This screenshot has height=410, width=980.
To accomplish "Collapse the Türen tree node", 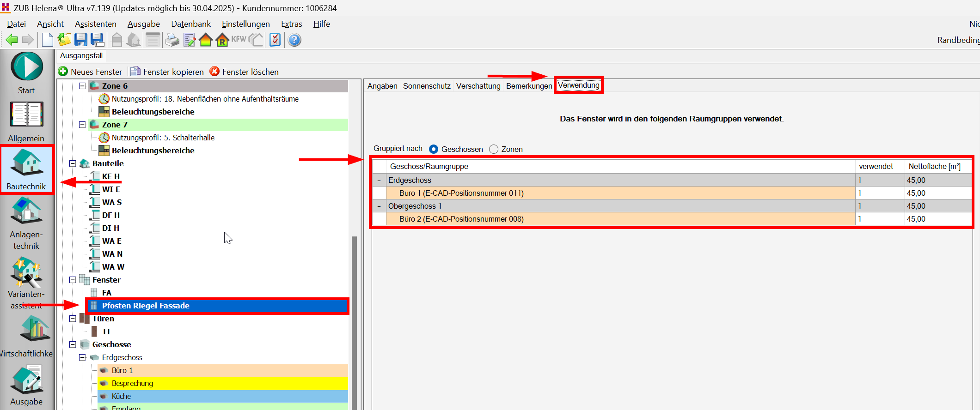I will click(73, 319).
